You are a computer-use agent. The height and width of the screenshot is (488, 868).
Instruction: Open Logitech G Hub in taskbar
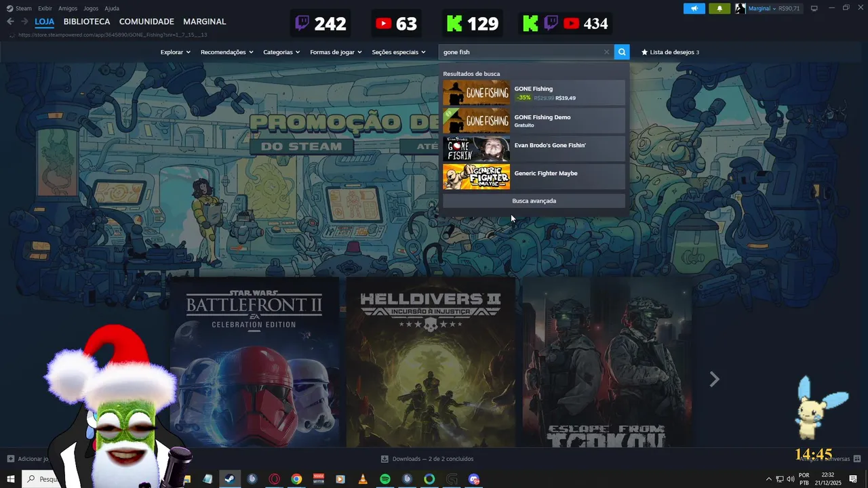pyautogui.click(x=452, y=479)
